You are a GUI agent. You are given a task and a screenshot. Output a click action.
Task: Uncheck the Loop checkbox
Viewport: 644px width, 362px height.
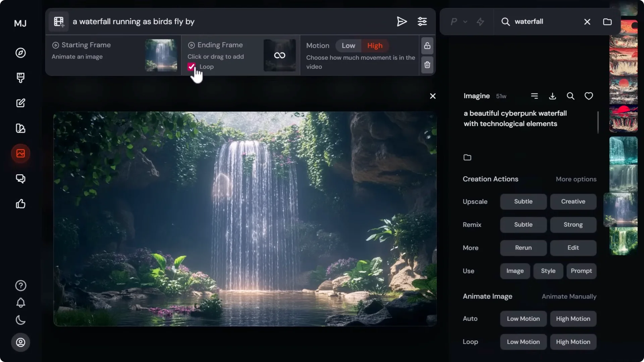[192, 66]
